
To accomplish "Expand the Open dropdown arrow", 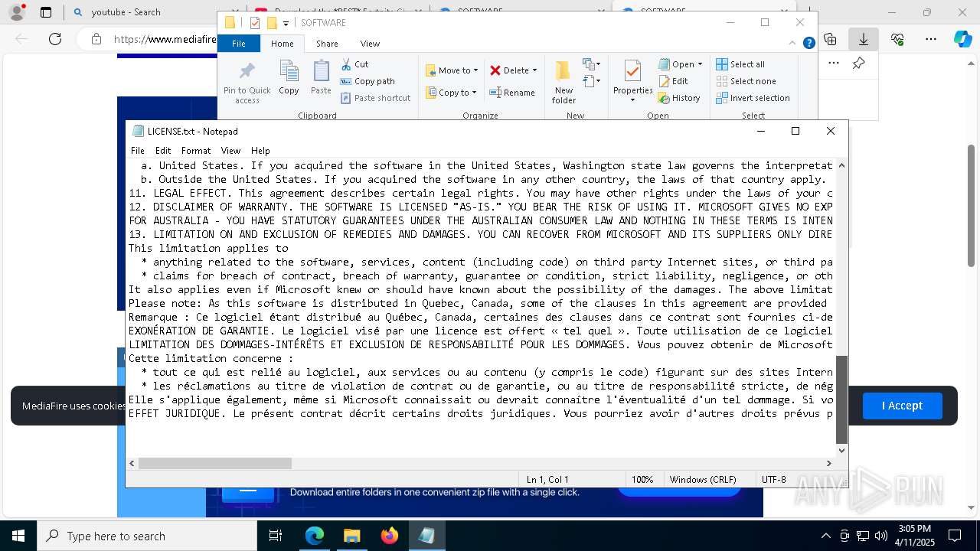I will [x=700, y=64].
